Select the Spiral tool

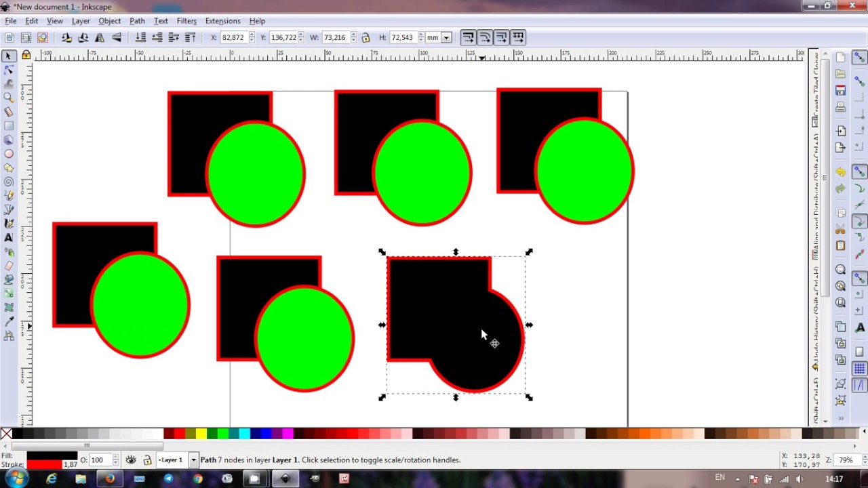(x=9, y=182)
